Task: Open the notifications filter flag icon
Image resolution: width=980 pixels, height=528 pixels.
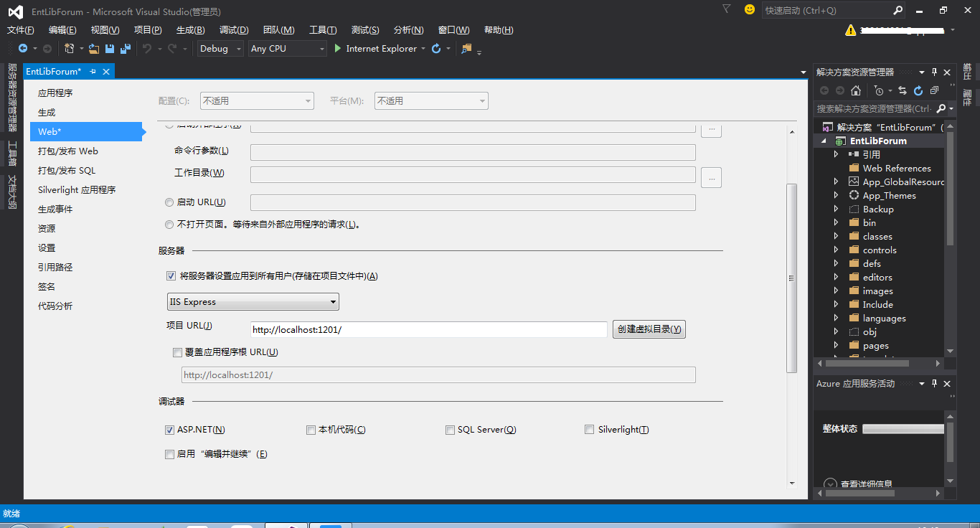Action: [726, 9]
